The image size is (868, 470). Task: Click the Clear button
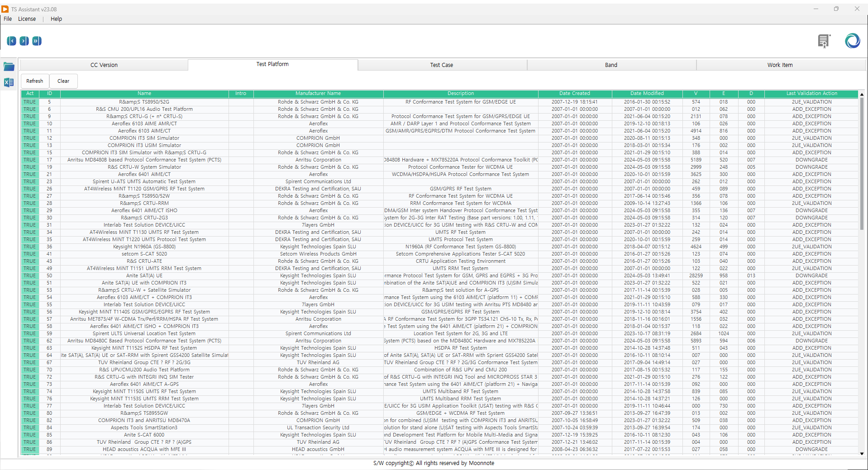pos(63,81)
